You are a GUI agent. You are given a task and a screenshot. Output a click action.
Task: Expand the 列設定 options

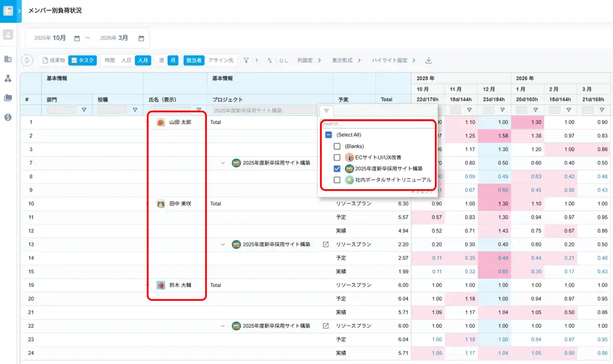point(308,60)
